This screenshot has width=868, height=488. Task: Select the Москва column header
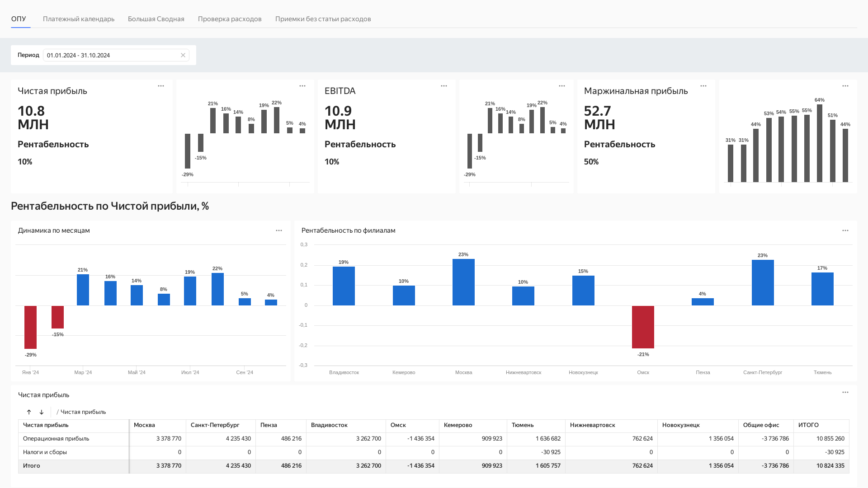[157, 425]
